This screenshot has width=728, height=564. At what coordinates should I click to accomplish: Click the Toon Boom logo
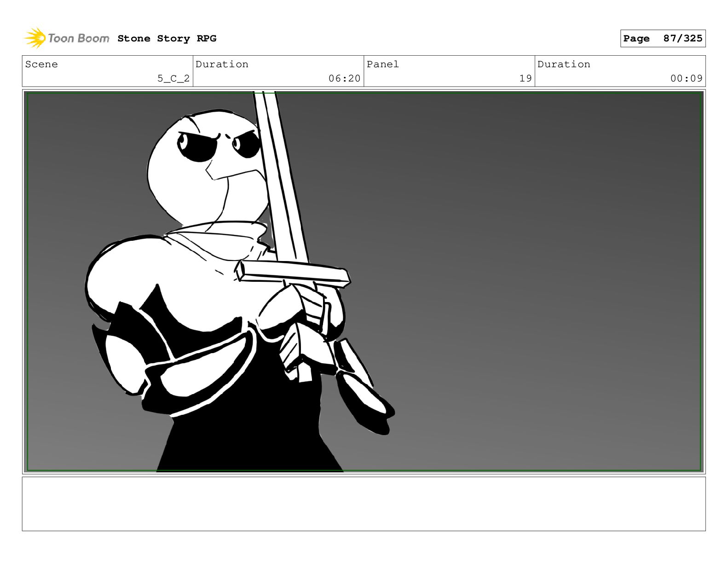(x=67, y=38)
